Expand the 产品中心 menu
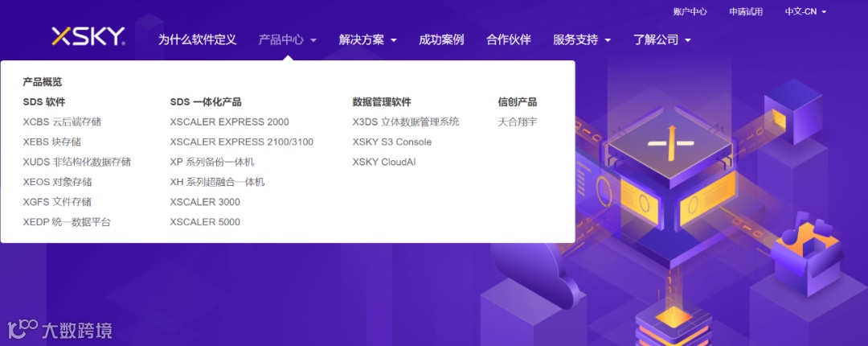 pyautogui.click(x=287, y=40)
